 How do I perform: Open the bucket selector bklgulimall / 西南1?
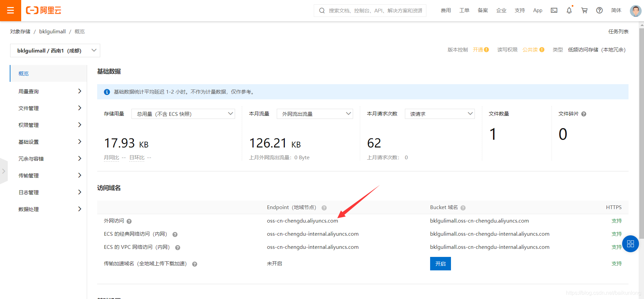pyautogui.click(x=55, y=51)
